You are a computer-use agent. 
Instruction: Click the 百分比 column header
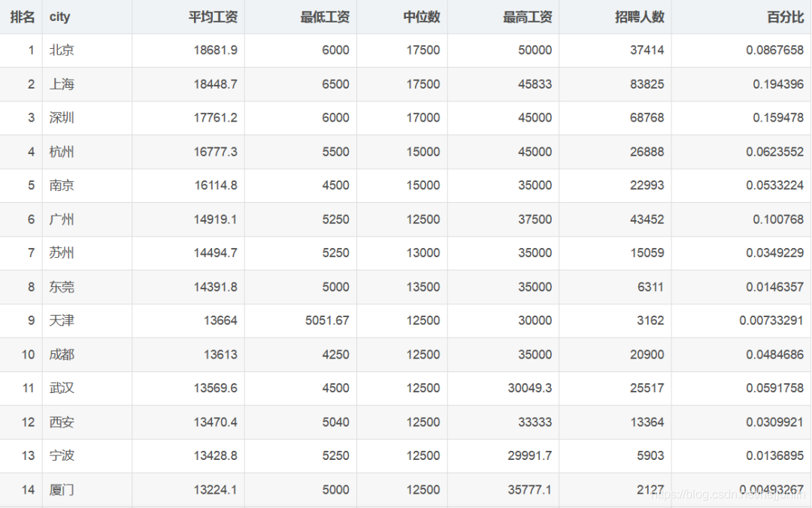[x=785, y=17]
